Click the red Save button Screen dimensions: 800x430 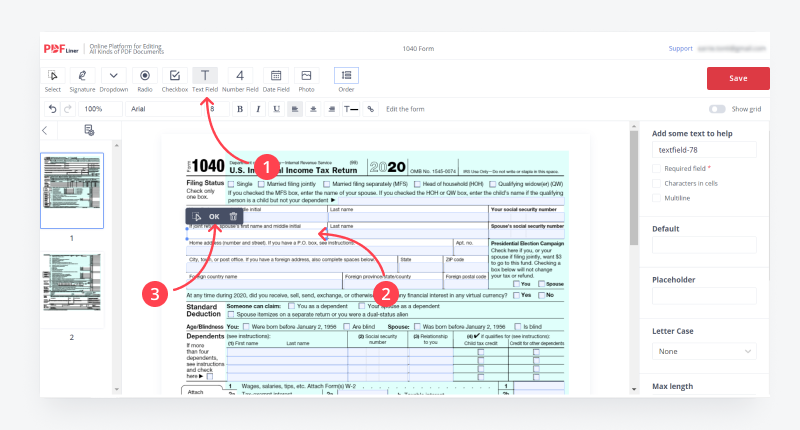click(x=738, y=78)
